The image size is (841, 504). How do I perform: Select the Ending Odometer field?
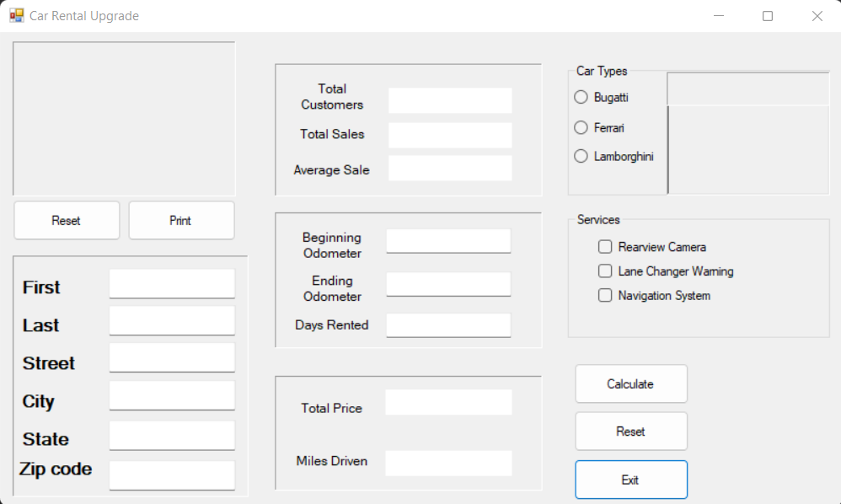click(448, 284)
